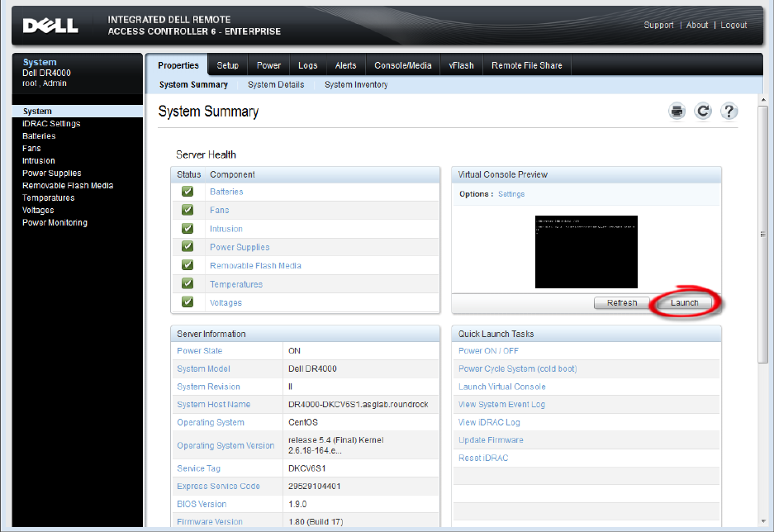Click the virtual console preview thumbnail

(x=586, y=252)
